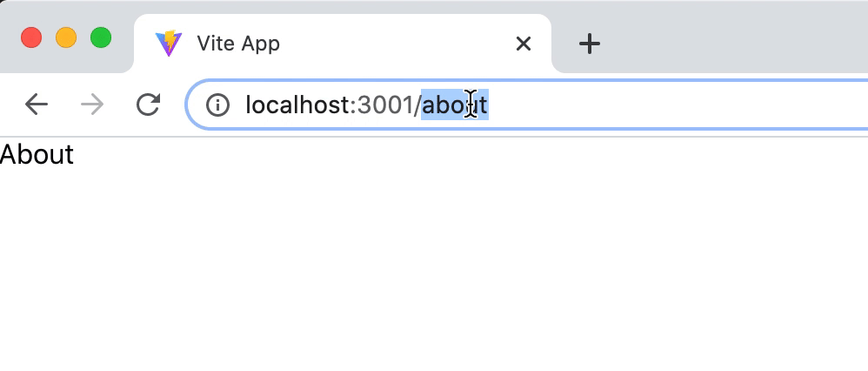Open a new tab with plus button
Viewport: 868px width, 371px height.
tap(590, 44)
